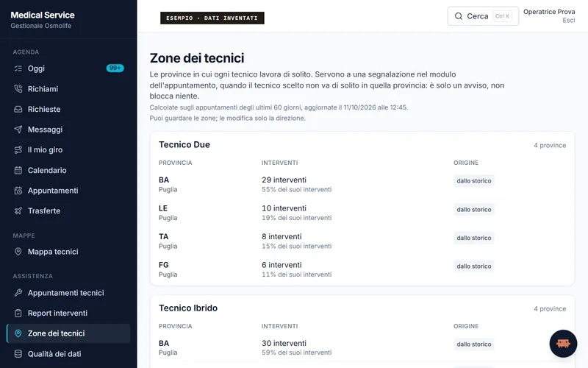Click dallo storico tag in LE row

tap(473, 210)
